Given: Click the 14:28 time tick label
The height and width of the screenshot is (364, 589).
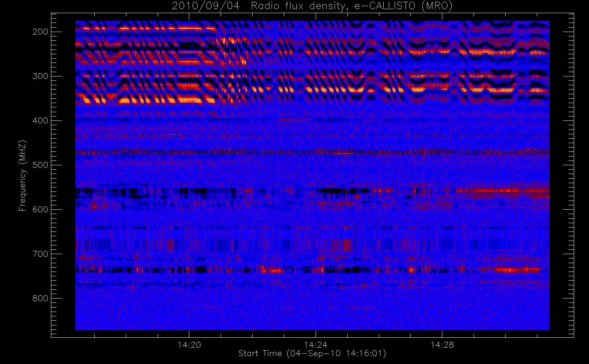Looking at the screenshot, I should coord(442,345).
